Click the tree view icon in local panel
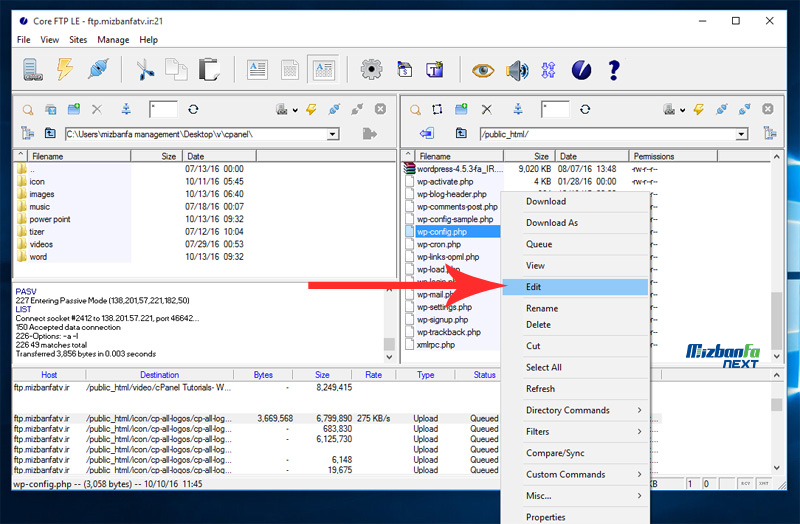This screenshot has width=800, height=524. (x=28, y=133)
